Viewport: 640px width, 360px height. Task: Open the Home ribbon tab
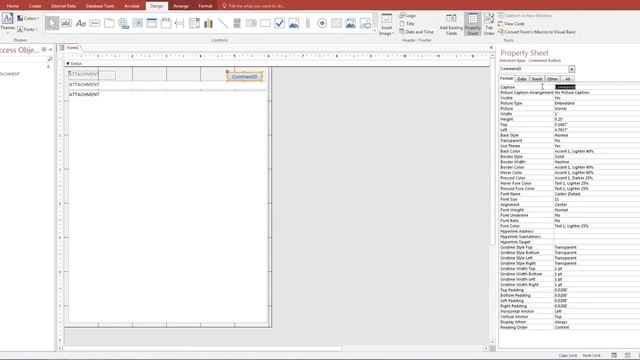coord(13,6)
